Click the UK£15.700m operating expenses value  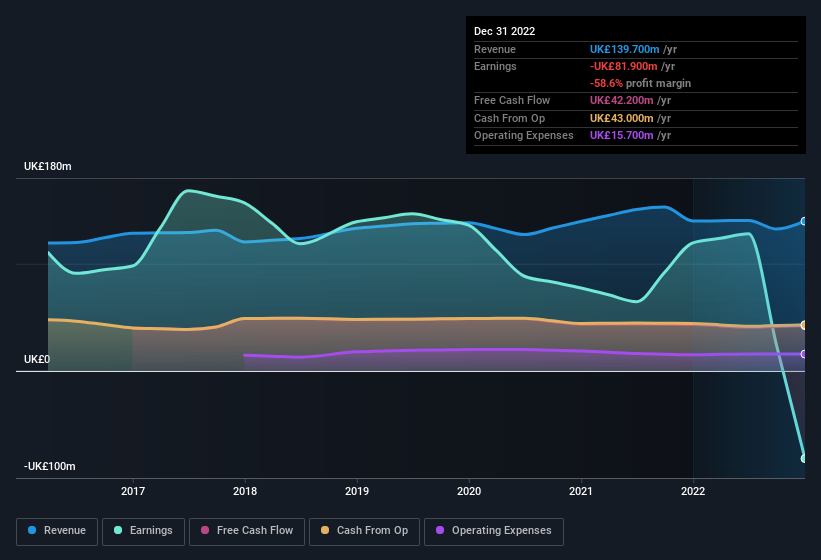(x=622, y=136)
